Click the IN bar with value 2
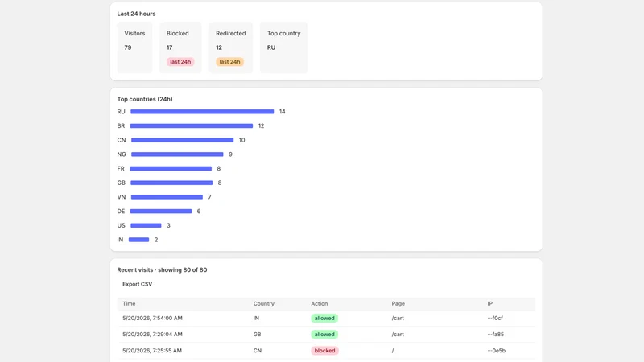 click(138, 240)
